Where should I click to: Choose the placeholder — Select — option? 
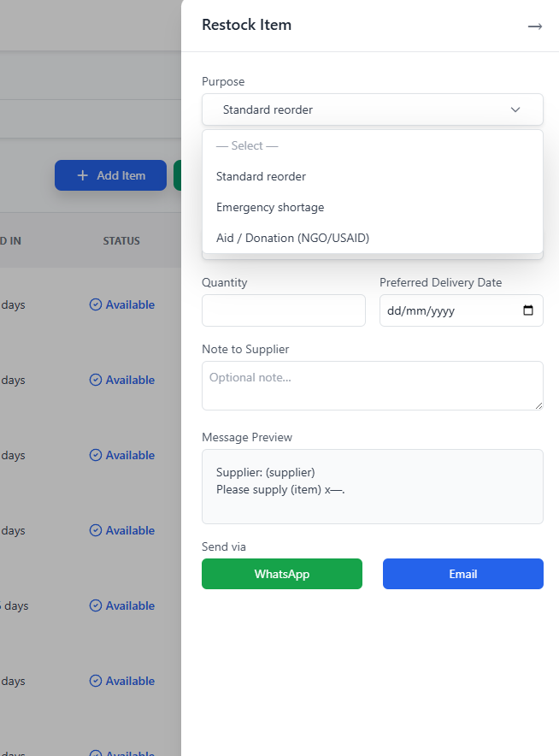coord(246,145)
